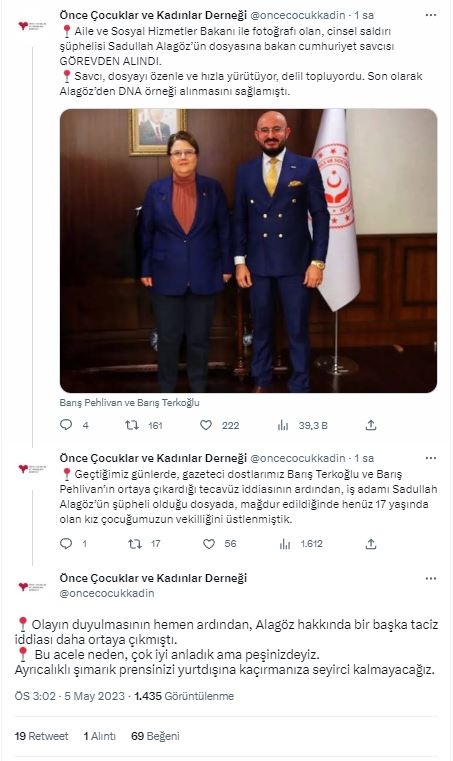Screen dimensions: 453x761
Task: Open more options menu on third tweet
Action: 431,578
